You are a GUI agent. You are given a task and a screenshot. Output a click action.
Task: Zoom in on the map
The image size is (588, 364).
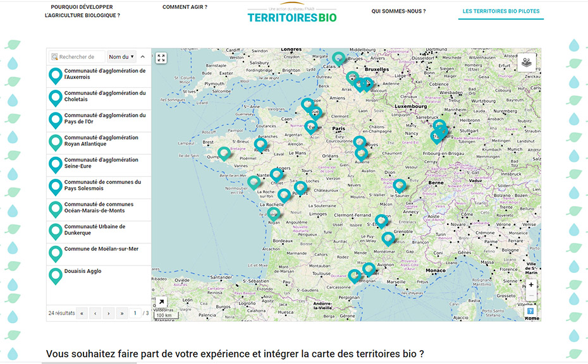(531, 285)
